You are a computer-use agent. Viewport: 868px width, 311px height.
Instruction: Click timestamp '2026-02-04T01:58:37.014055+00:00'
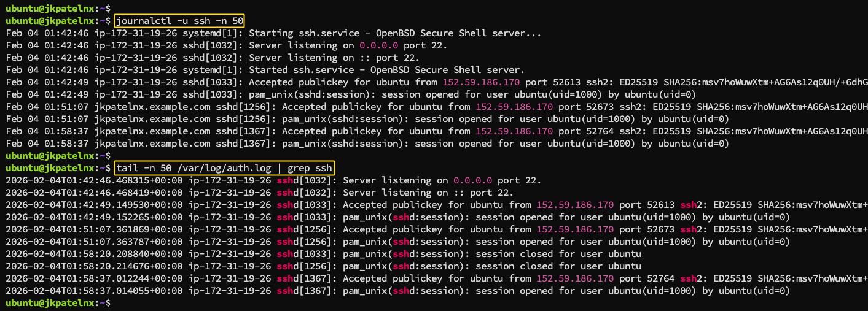click(94, 291)
